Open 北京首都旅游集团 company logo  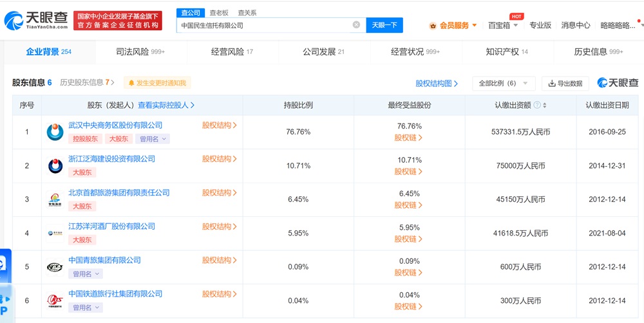click(55, 200)
